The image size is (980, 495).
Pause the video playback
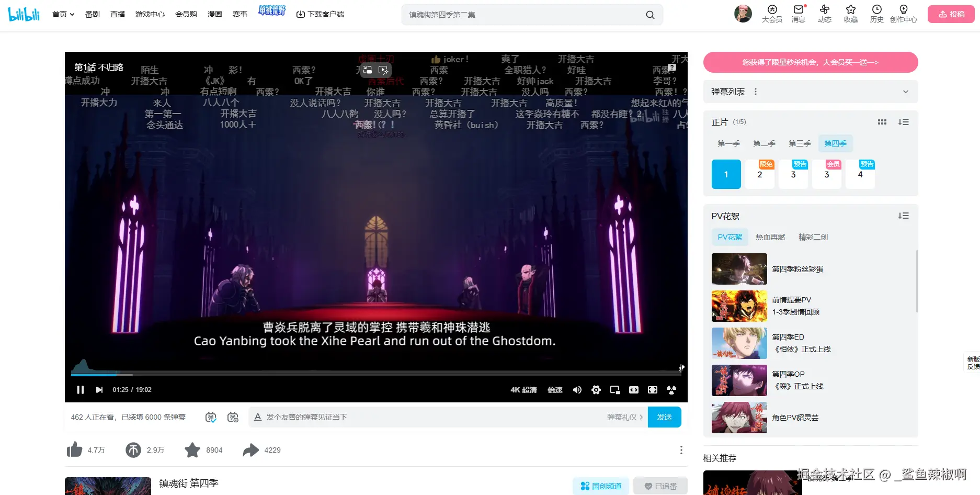click(81, 390)
